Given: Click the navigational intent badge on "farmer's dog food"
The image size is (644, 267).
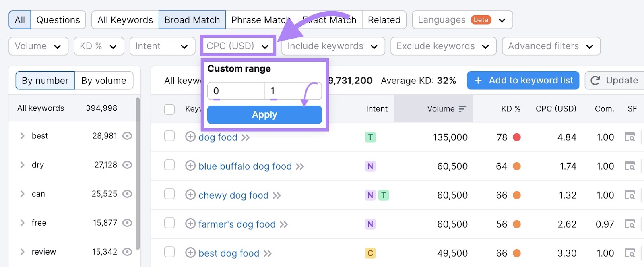Looking at the screenshot, I should tap(370, 224).
